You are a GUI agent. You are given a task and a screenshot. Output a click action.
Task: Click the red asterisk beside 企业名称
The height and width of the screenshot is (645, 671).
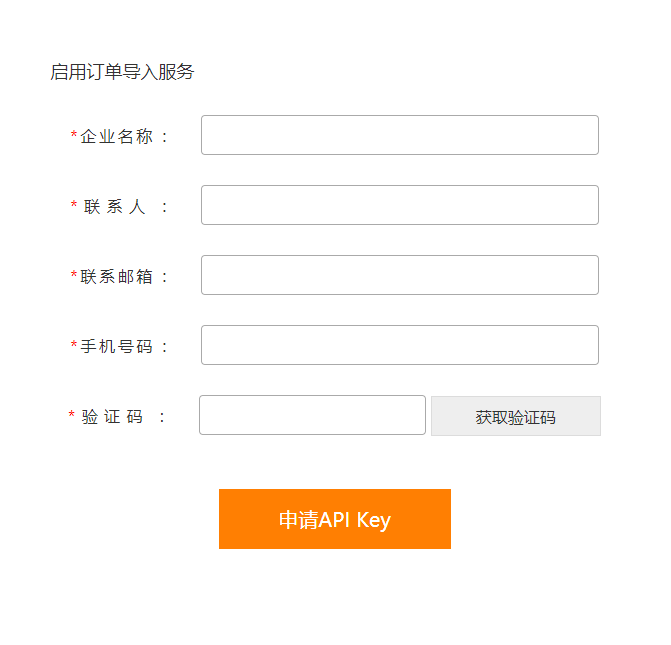(74, 136)
